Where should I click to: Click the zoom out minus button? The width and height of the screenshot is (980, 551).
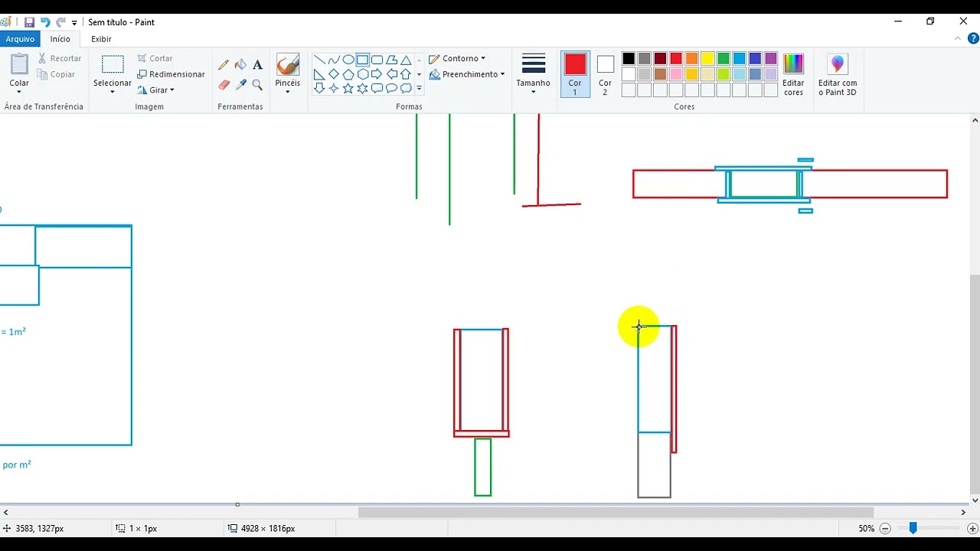click(x=885, y=528)
